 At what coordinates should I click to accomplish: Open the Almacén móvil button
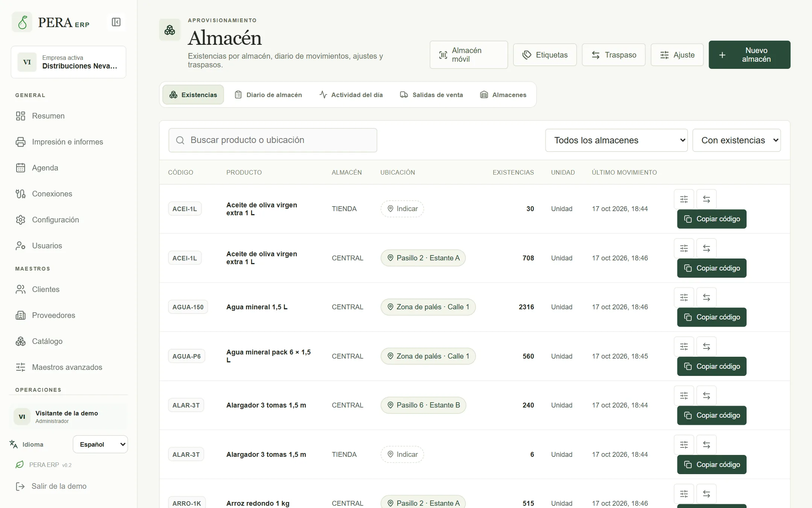click(469, 55)
